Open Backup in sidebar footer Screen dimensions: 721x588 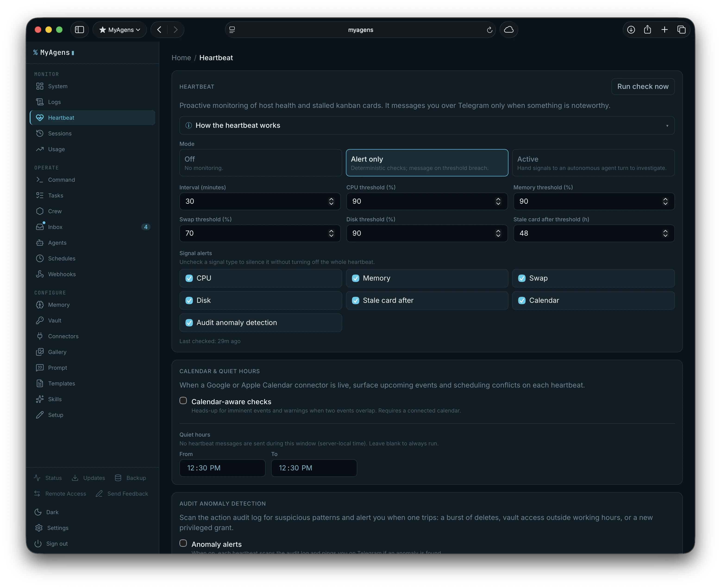coord(130,478)
